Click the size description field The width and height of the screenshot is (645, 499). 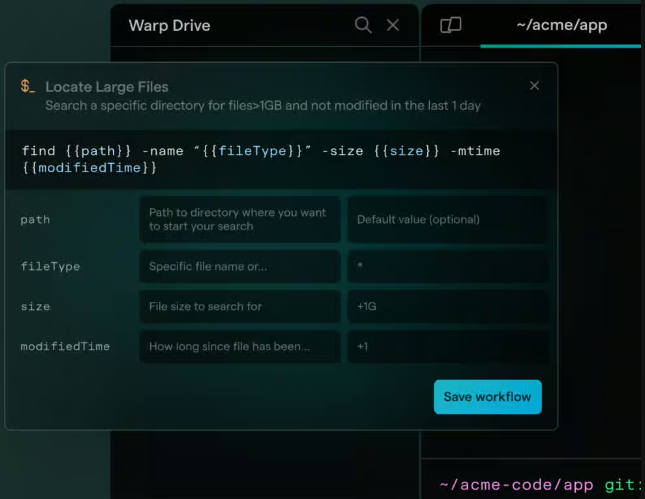[240, 306]
